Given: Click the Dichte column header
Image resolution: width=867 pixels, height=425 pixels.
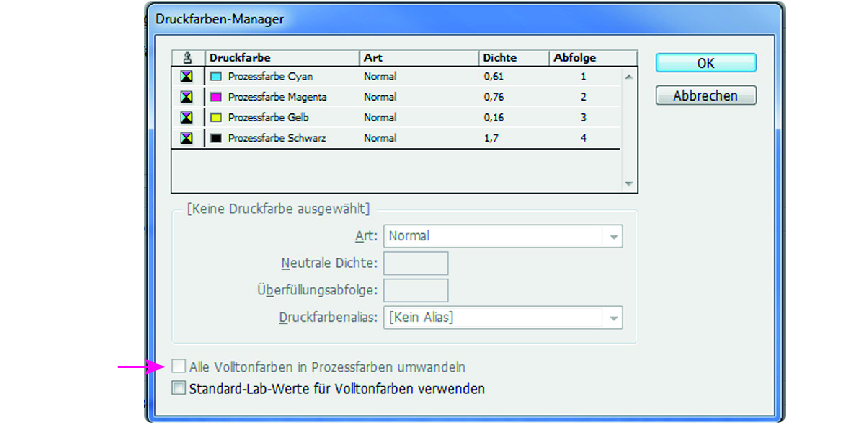Looking at the screenshot, I should [512, 58].
